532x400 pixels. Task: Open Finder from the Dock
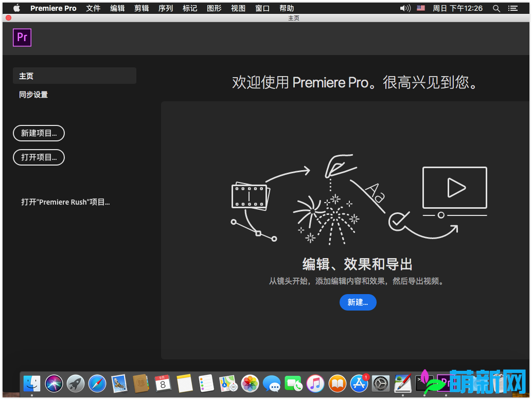[x=32, y=384]
